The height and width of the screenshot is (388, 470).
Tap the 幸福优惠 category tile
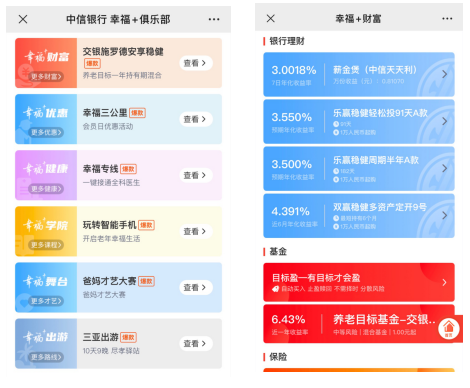click(46, 119)
